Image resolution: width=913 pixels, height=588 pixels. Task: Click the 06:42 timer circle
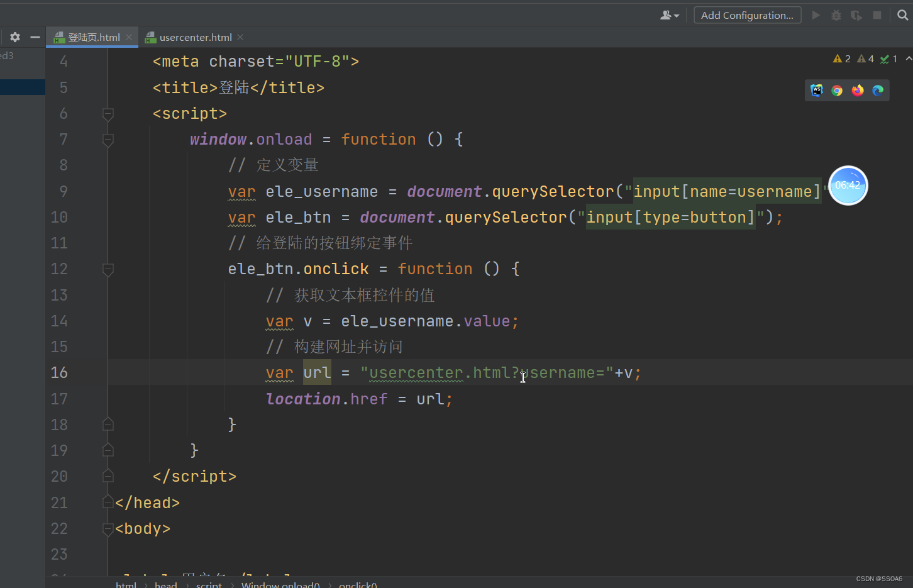point(848,186)
